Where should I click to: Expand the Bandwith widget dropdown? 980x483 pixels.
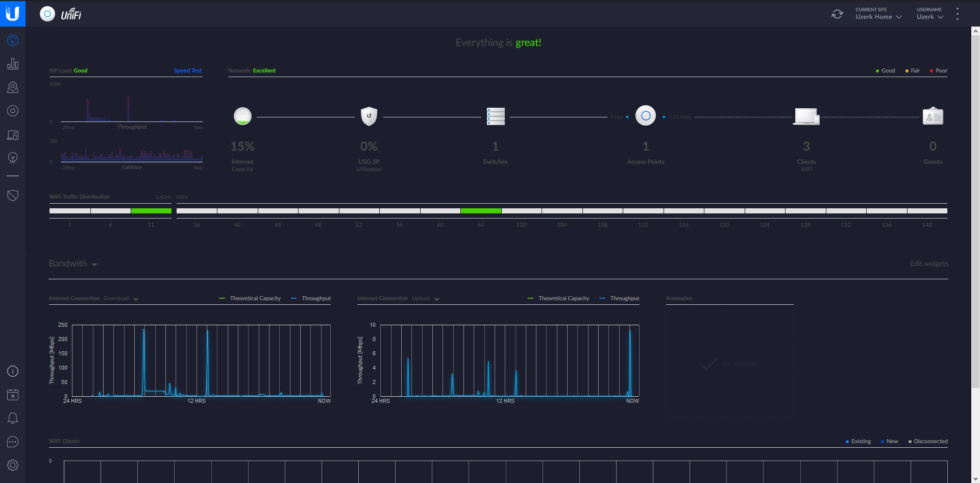(x=94, y=264)
